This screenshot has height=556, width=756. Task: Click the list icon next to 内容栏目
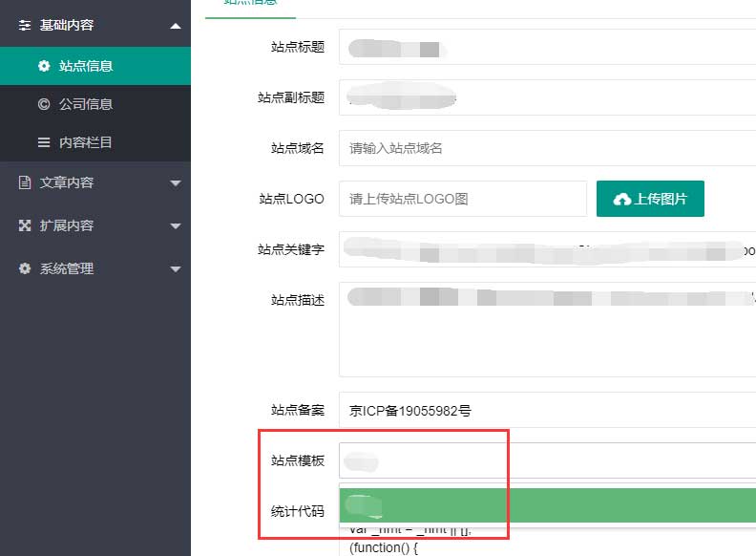pyautogui.click(x=44, y=142)
